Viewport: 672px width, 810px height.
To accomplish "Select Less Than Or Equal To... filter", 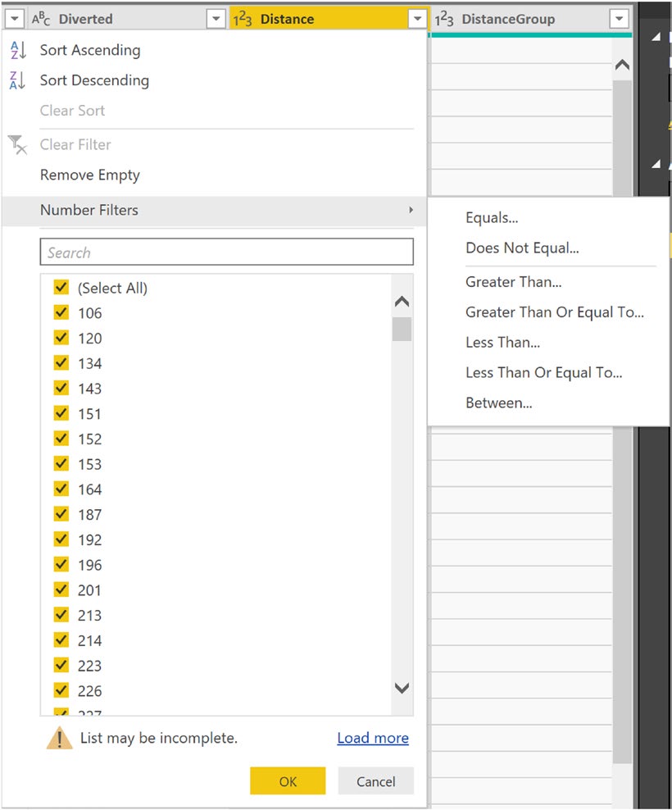I will (544, 372).
